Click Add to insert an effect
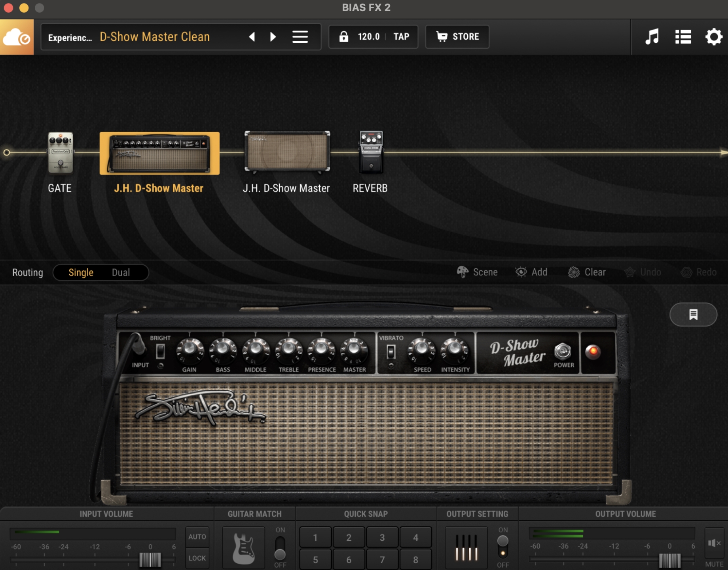728x570 pixels. 531,272
